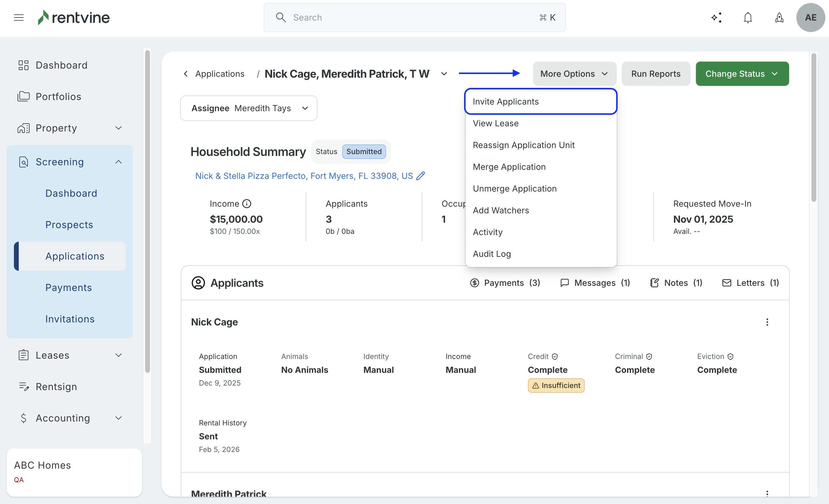Image resolution: width=829 pixels, height=504 pixels.
Task: Click the Run Reports button
Action: [x=655, y=74]
